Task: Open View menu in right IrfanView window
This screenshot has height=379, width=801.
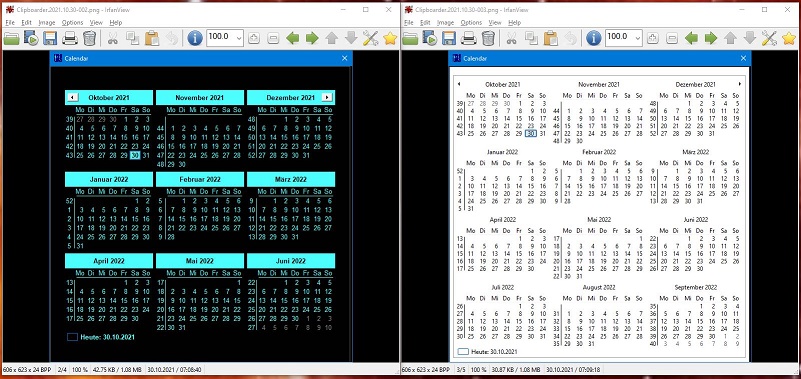Action: click(495, 22)
